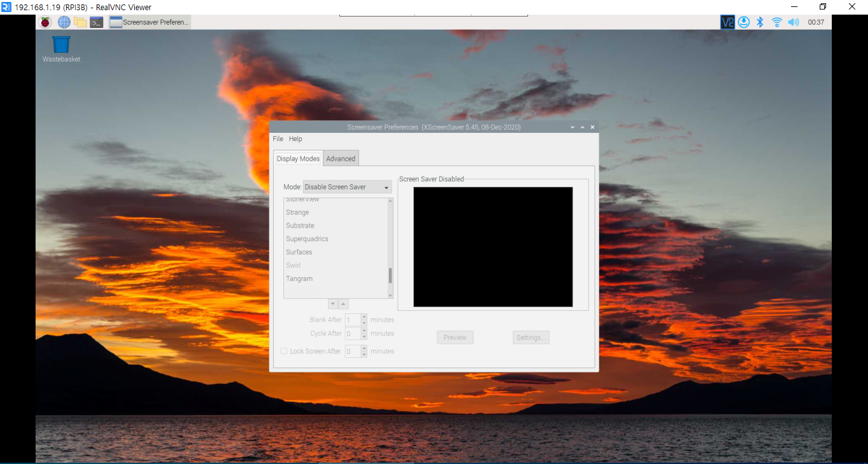Click the Preview button
Viewport: 868px width, 464px height.
(x=455, y=338)
